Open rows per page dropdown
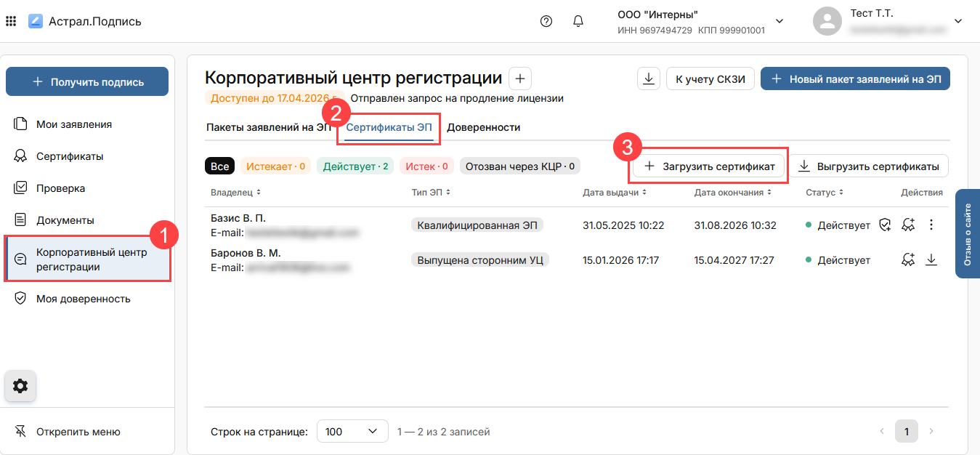Screen dimensions: 980x455 352,432
